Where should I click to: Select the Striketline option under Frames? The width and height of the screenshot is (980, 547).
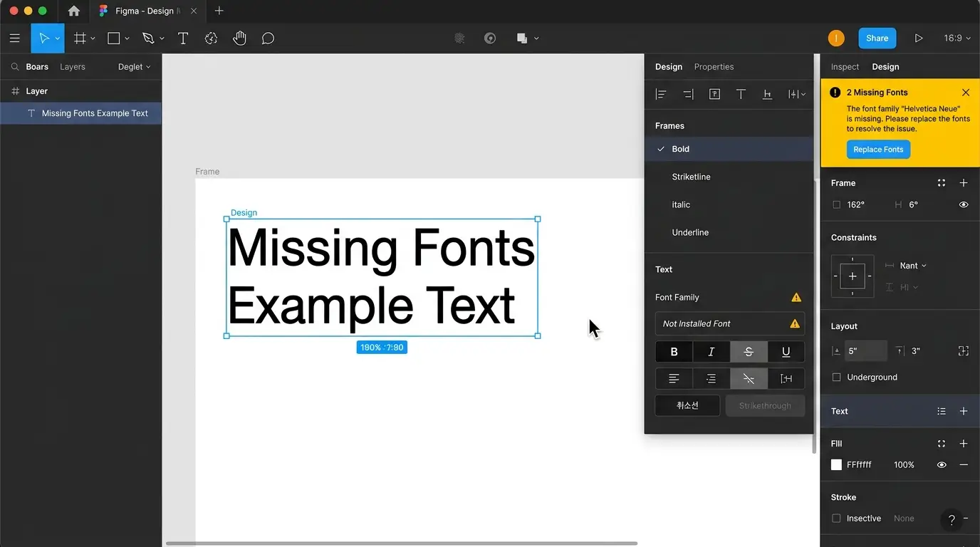point(729,177)
